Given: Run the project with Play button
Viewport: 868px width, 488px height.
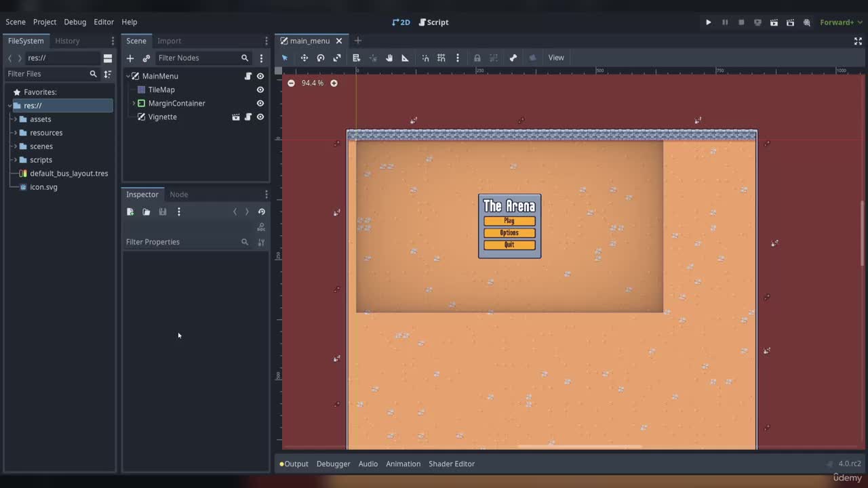Looking at the screenshot, I should tap(709, 22).
